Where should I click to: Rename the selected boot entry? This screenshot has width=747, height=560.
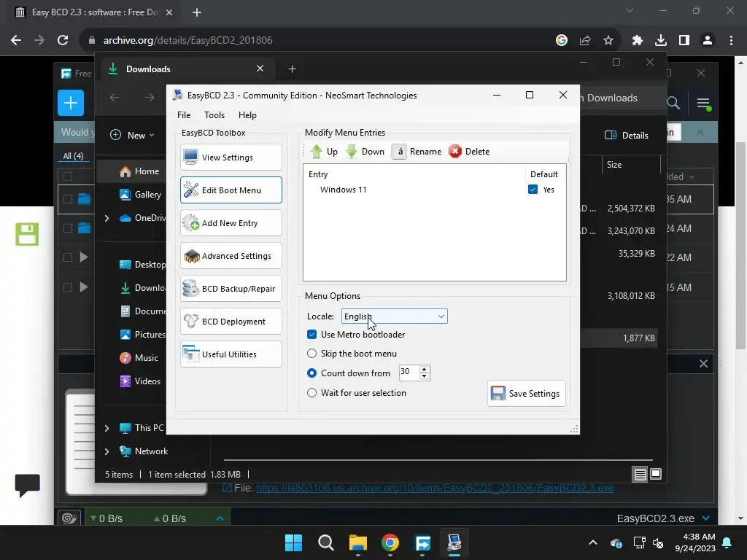coord(417,152)
